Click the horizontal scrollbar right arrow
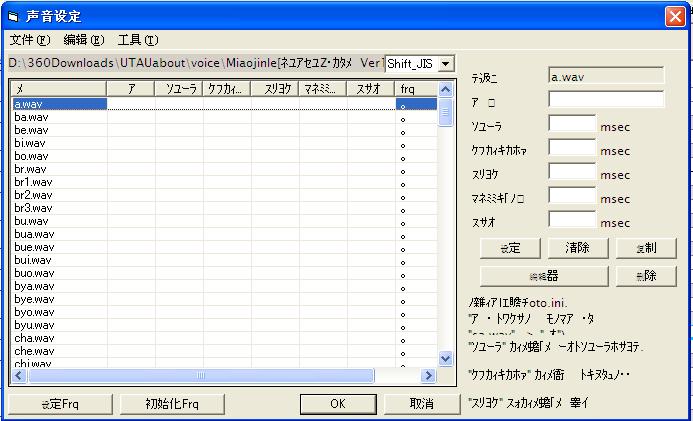The width and height of the screenshot is (693, 421). tap(428, 375)
